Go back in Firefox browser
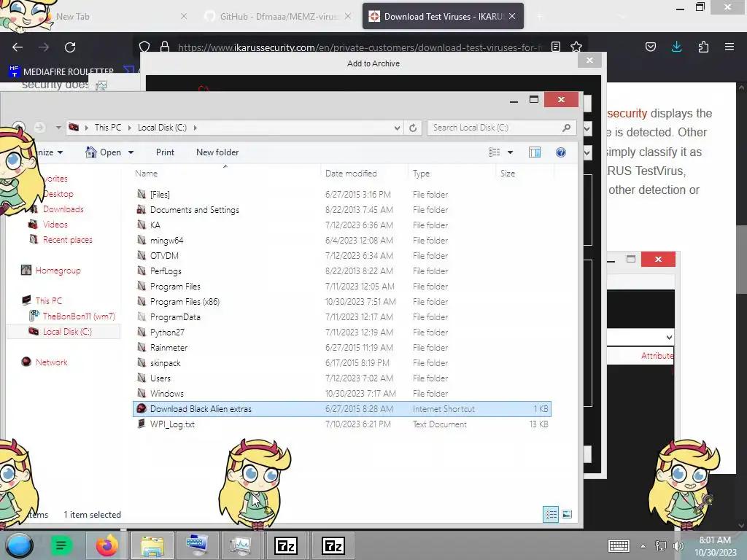747x560 pixels. pos(18,47)
